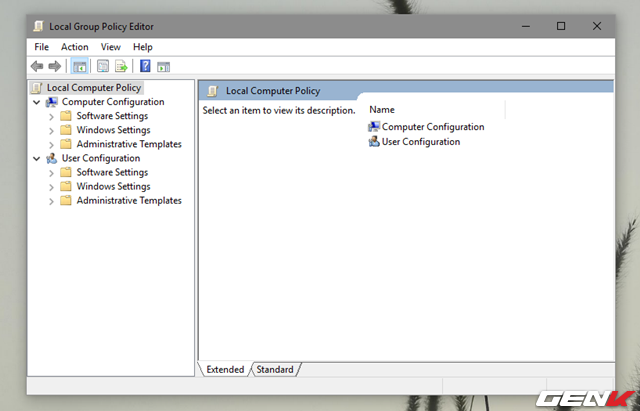
Task: Open the Action menu
Action: [x=75, y=47]
